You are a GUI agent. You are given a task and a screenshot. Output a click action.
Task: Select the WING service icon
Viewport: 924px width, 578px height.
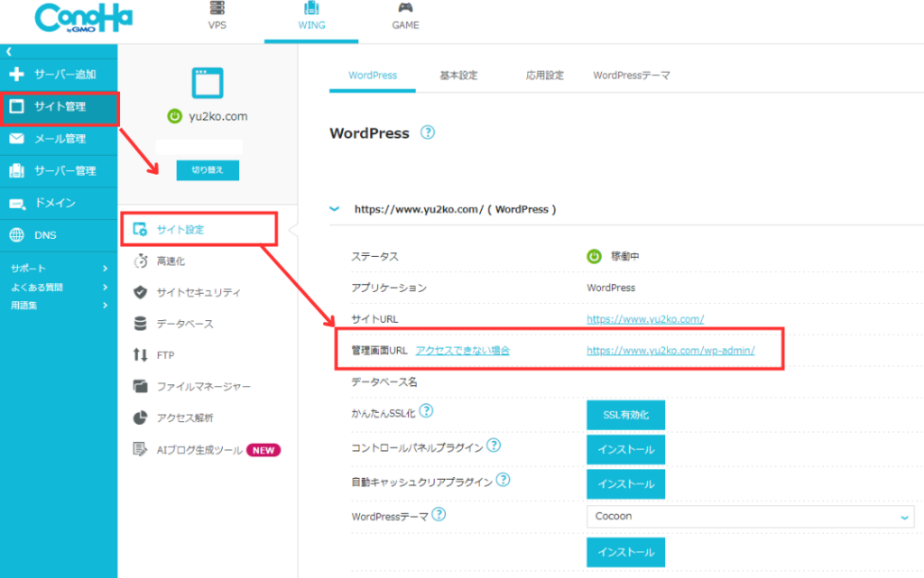coord(311,8)
